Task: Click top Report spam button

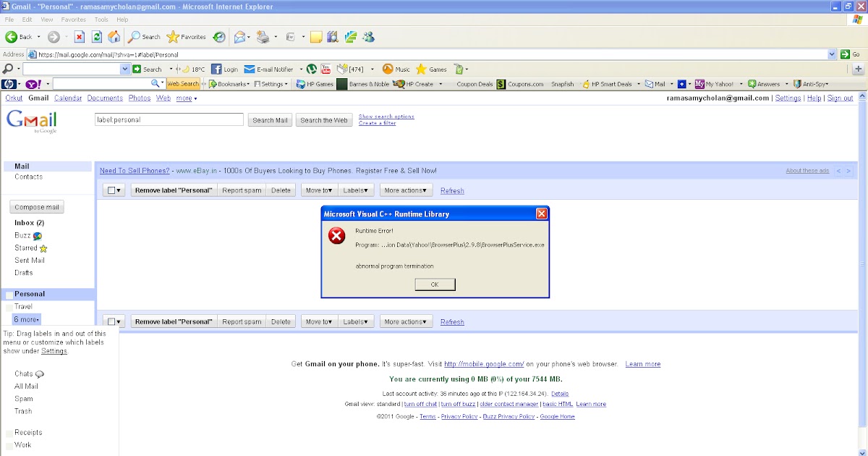Action: 242,190
